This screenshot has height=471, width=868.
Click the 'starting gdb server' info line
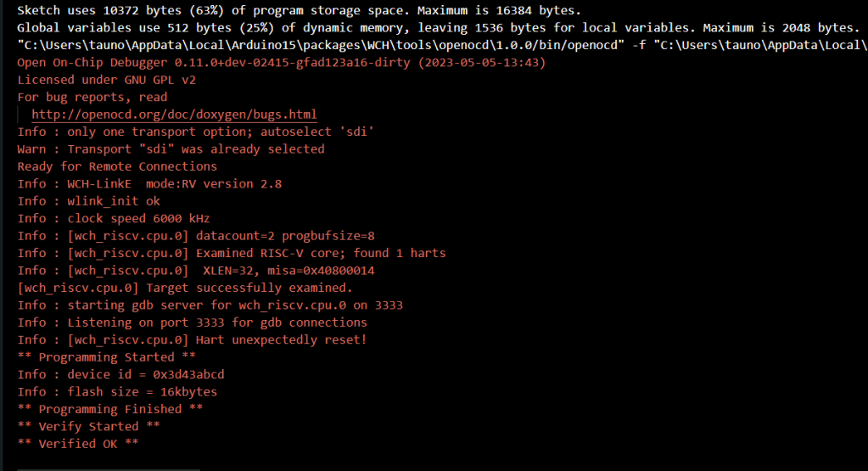(x=210, y=305)
